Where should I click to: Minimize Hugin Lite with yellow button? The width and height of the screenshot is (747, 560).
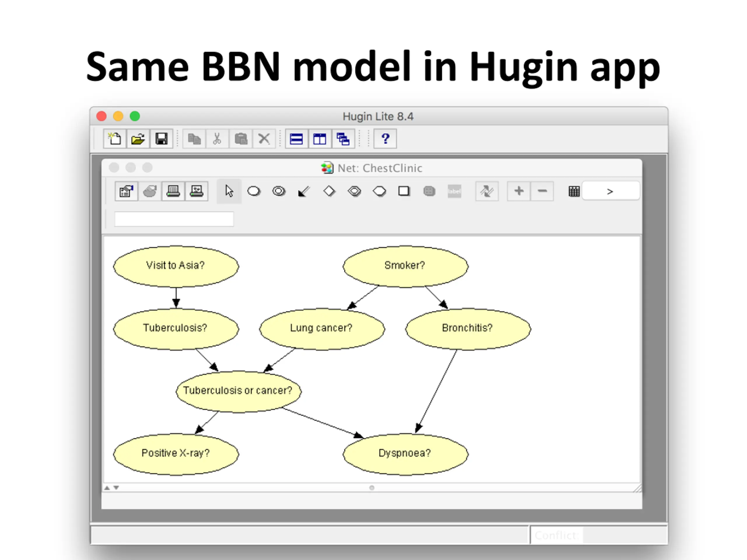118,116
